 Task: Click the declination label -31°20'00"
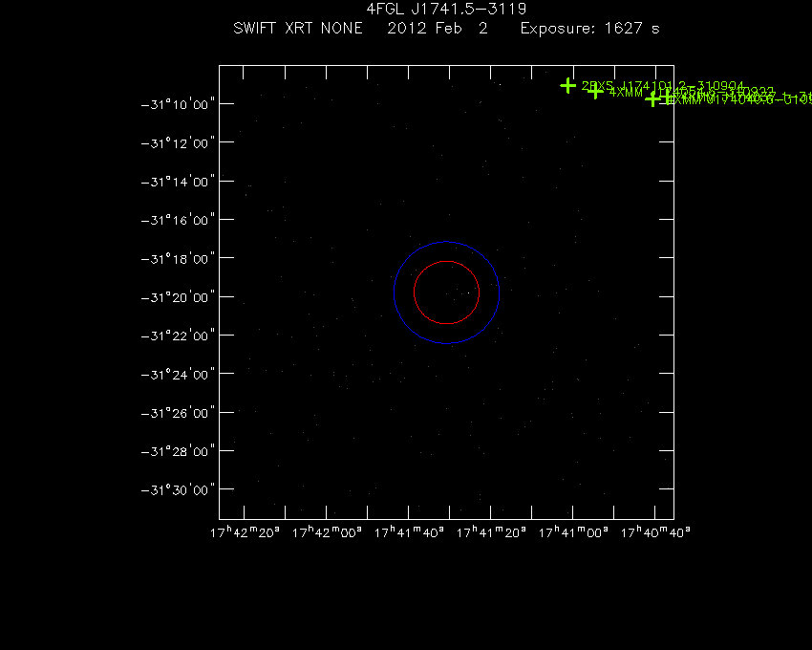tap(178, 297)
